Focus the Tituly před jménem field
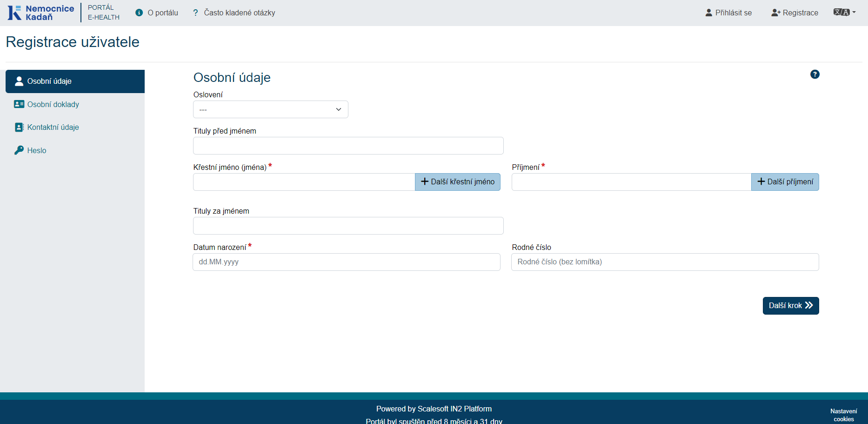Viewport: 868px width, 424px height. tap(348, 146)
